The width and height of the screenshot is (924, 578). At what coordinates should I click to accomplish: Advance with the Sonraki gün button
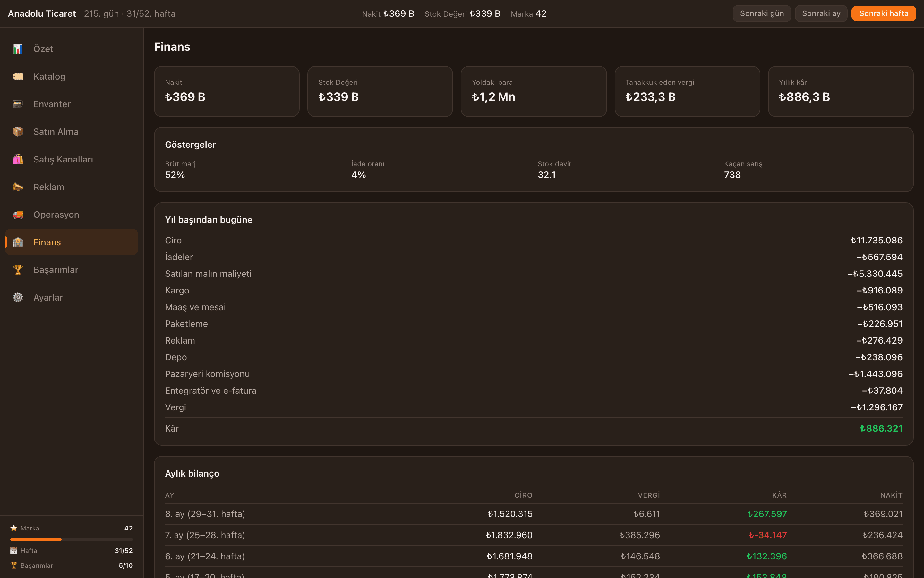761,13
